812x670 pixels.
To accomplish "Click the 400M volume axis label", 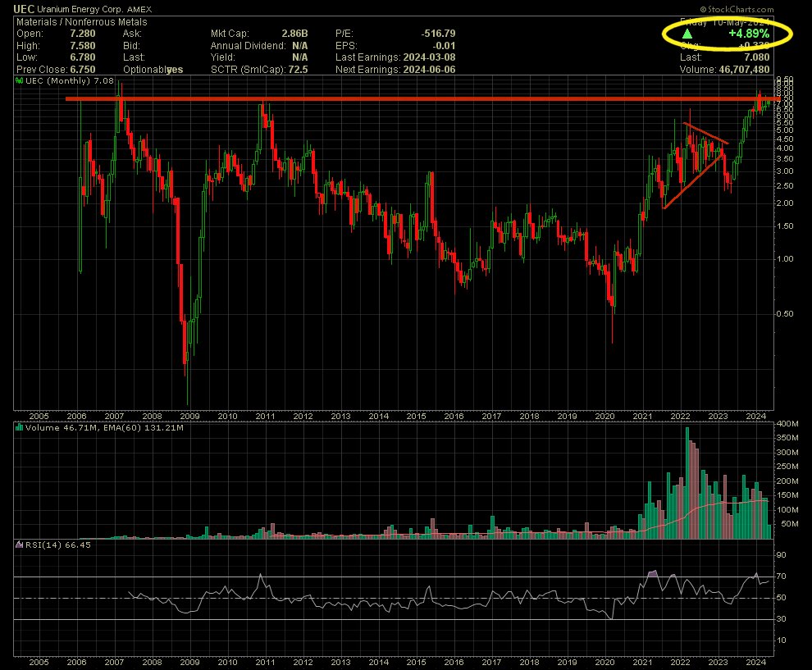I will tap(787, 424).
